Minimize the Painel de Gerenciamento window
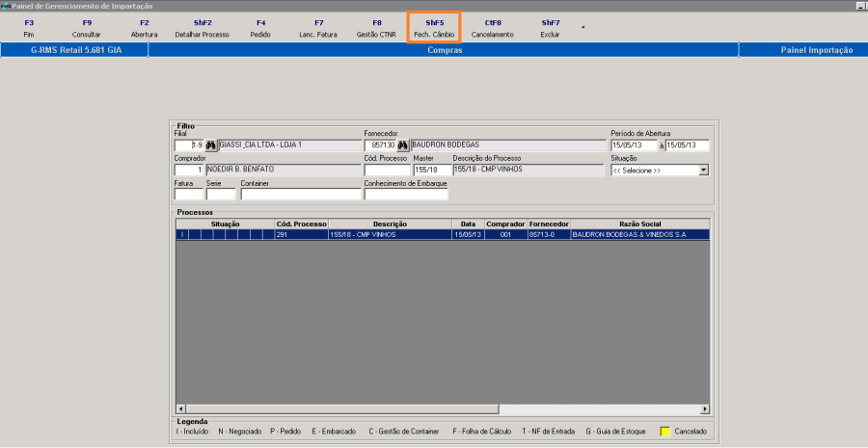This screenshot has height=448, width=868. (x=859, y=6)
